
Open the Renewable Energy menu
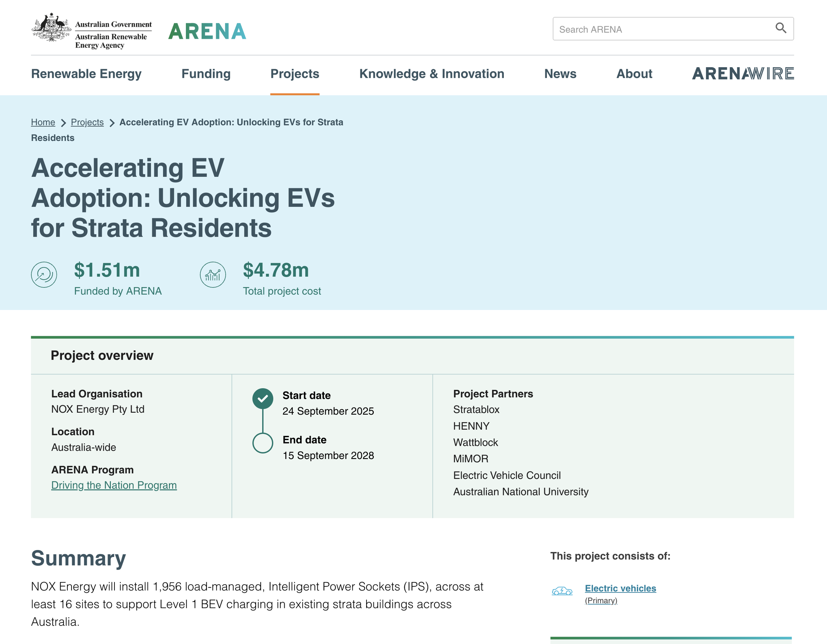pos(86,74)
